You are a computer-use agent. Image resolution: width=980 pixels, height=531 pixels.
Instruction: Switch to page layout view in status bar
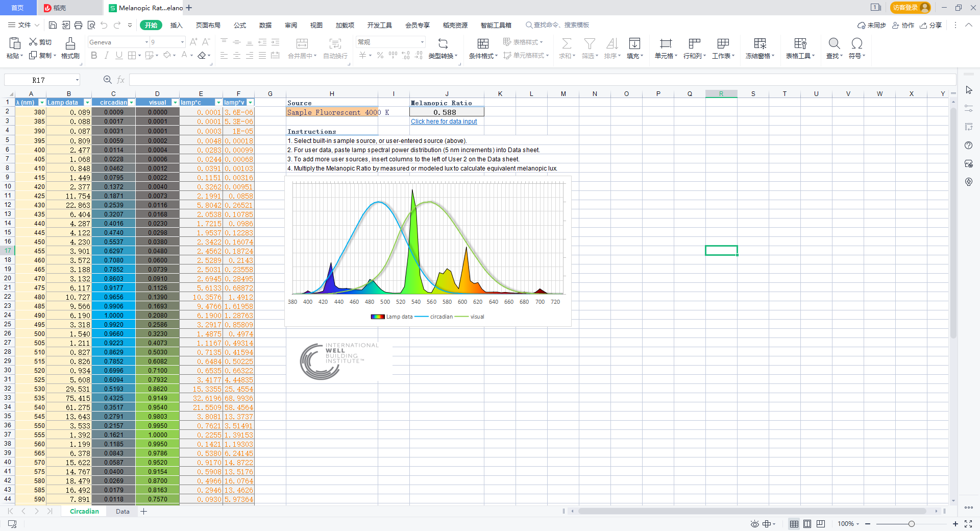point(807,524)
